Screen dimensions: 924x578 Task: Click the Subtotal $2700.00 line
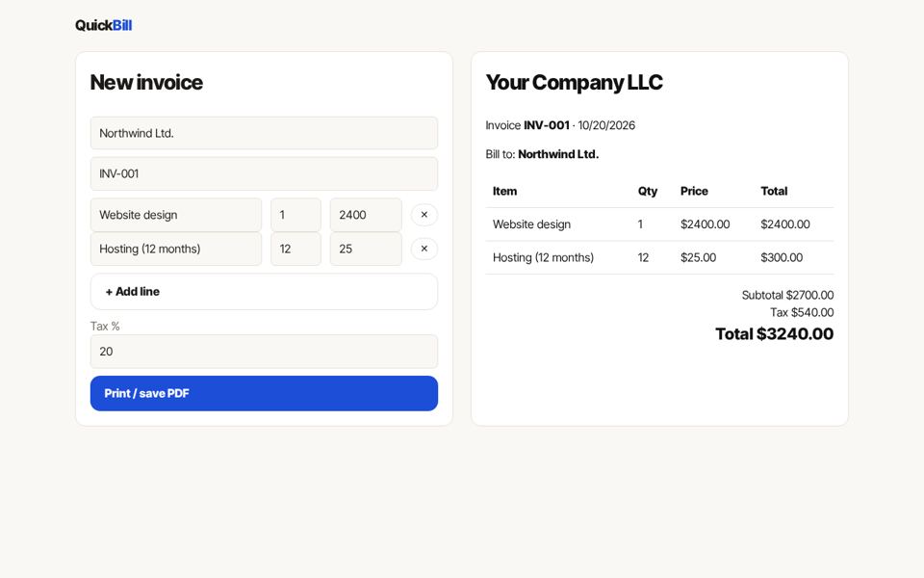click(x=787, y=295)
